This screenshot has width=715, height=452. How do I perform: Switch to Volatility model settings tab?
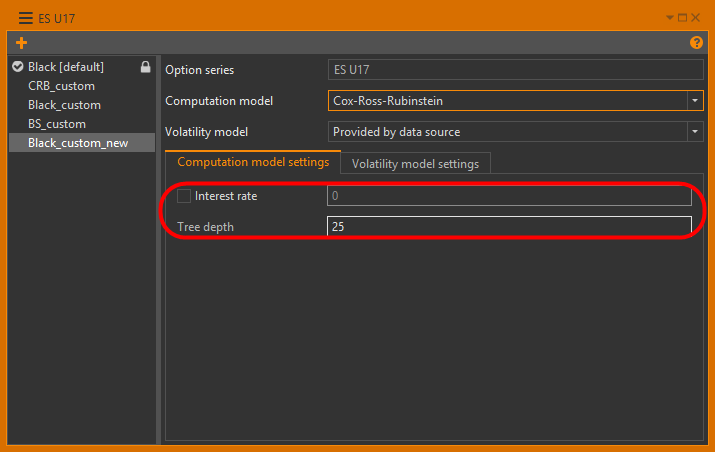point(415,163)
